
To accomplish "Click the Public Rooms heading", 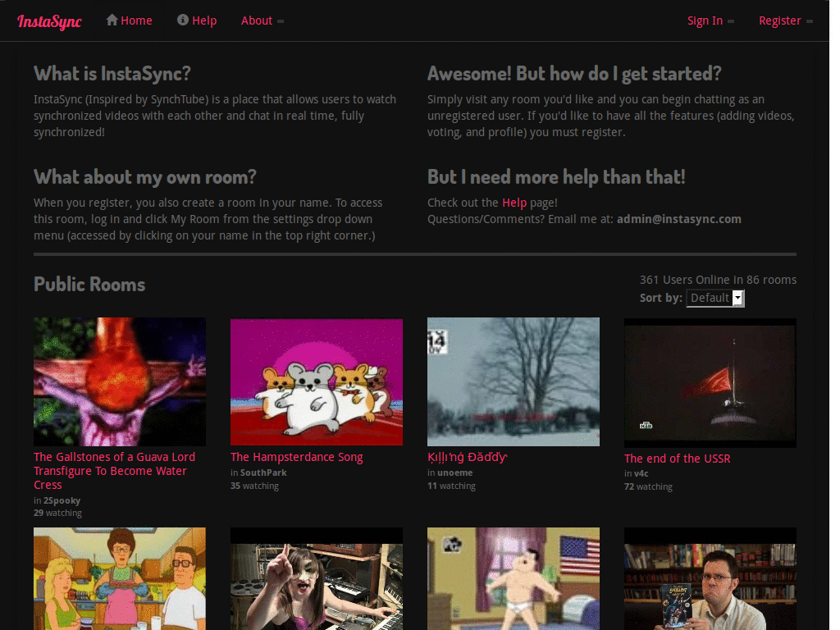I will click(x=89, y=285).
